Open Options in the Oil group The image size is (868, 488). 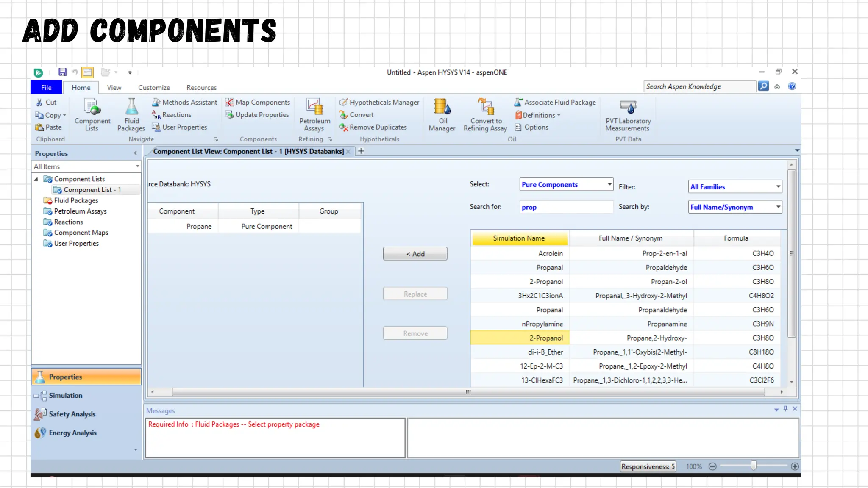[x=531, y=127]
